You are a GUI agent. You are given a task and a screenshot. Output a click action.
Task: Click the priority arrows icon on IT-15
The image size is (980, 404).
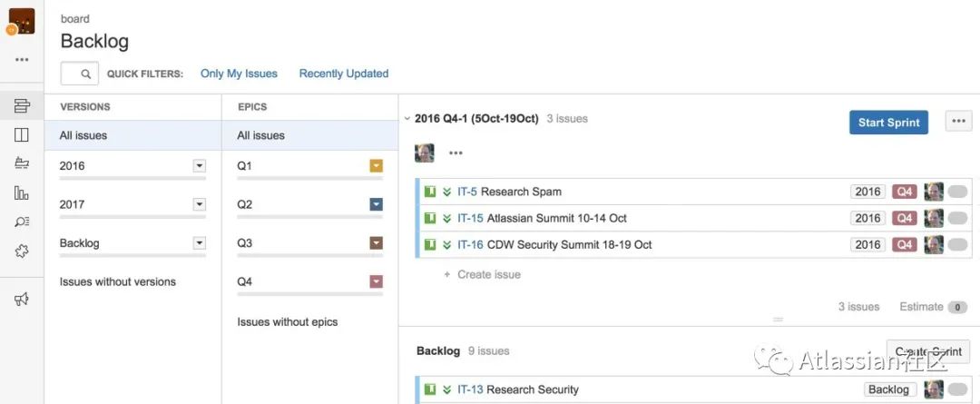(446, 218)
